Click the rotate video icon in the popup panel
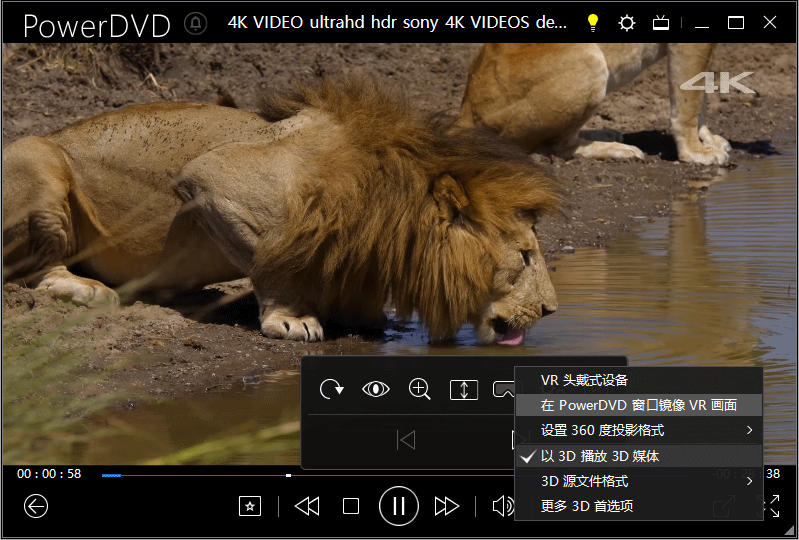The image size is (799, 540). 331,390
